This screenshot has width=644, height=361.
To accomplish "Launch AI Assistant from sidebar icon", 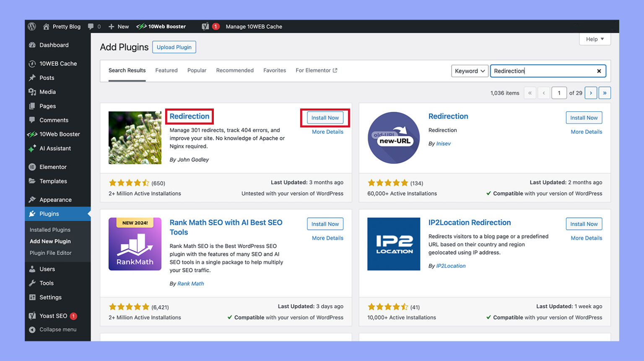I will (x=33, y=148).
